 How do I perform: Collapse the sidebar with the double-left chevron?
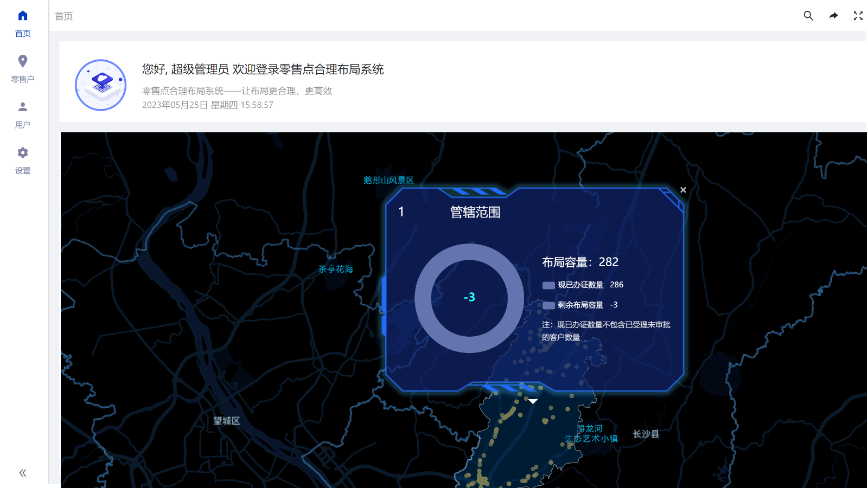(x=22, y=472)
